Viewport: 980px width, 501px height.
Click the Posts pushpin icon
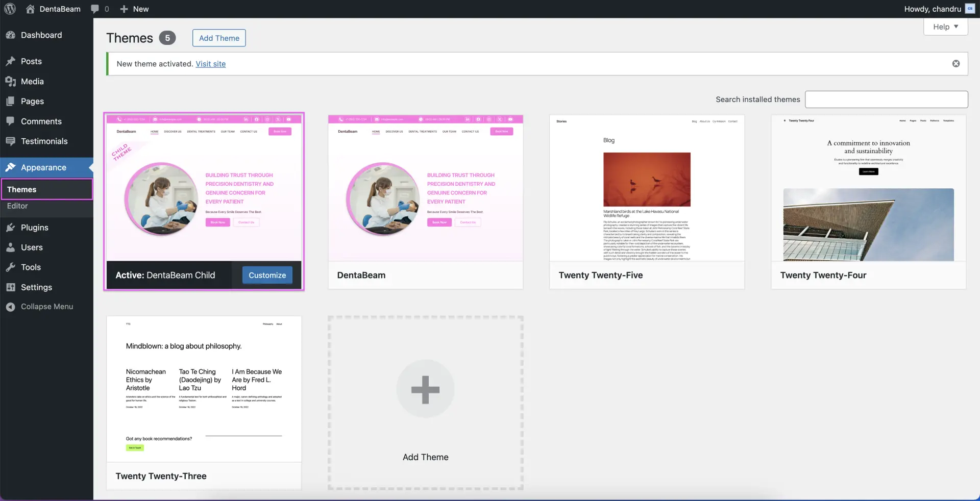coord(10,61)
